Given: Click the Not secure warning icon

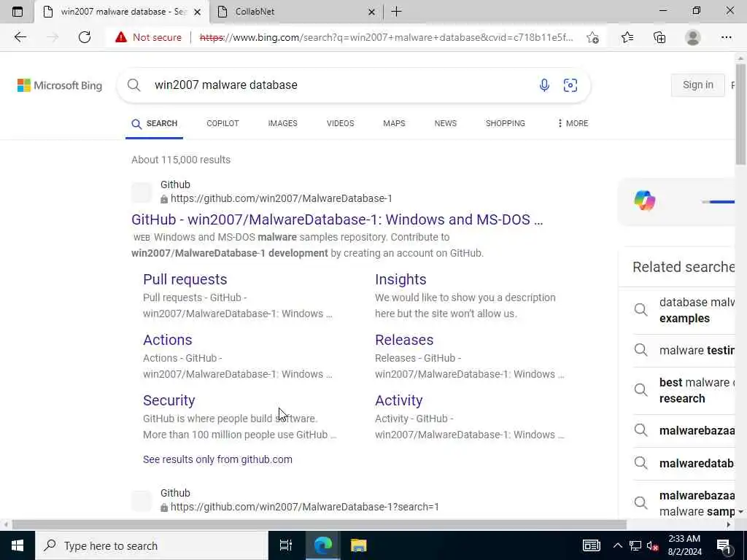Looking at the screenshot, I should tap(121, 37).
